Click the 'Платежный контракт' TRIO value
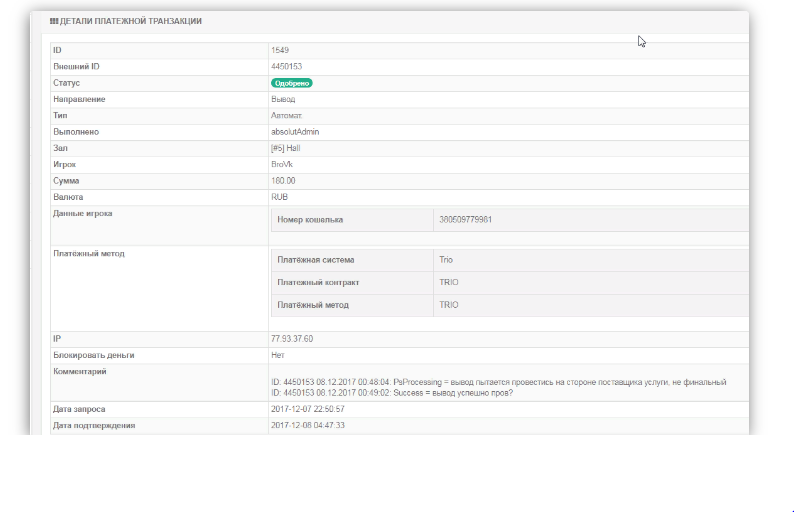 click(x=449, y=282)
